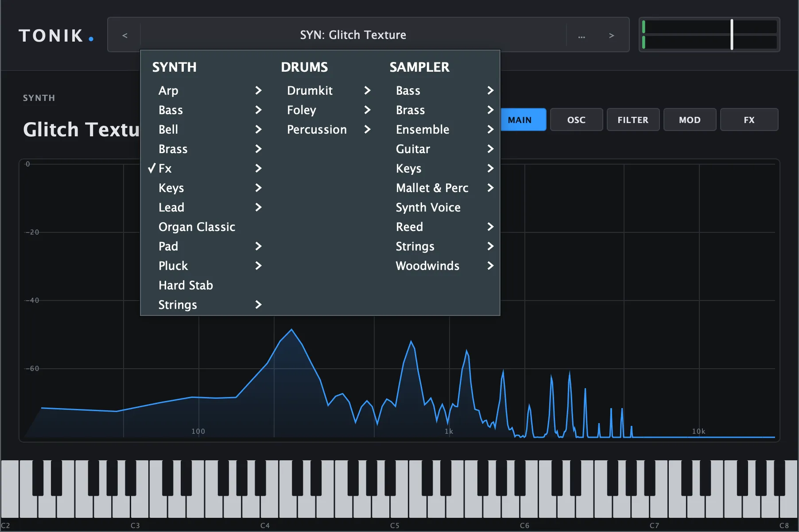799x532 pixels.
Task: Choose Guitar in the Sampler column
Action: coord(413,149)
